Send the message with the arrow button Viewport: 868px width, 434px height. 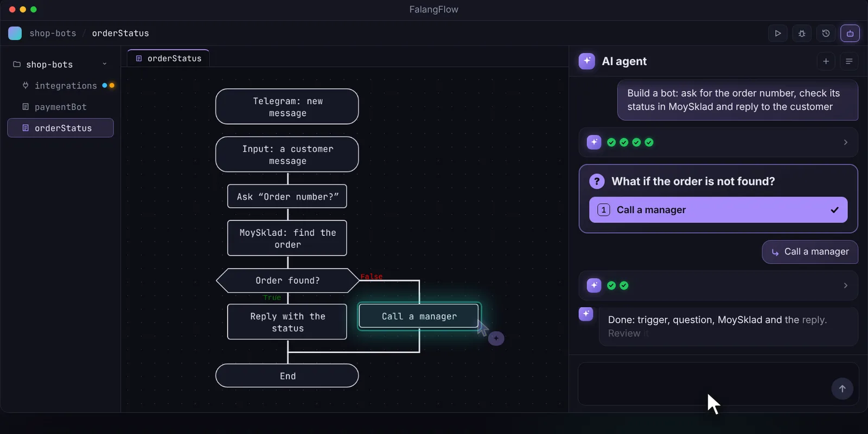(x=842, y=388)
